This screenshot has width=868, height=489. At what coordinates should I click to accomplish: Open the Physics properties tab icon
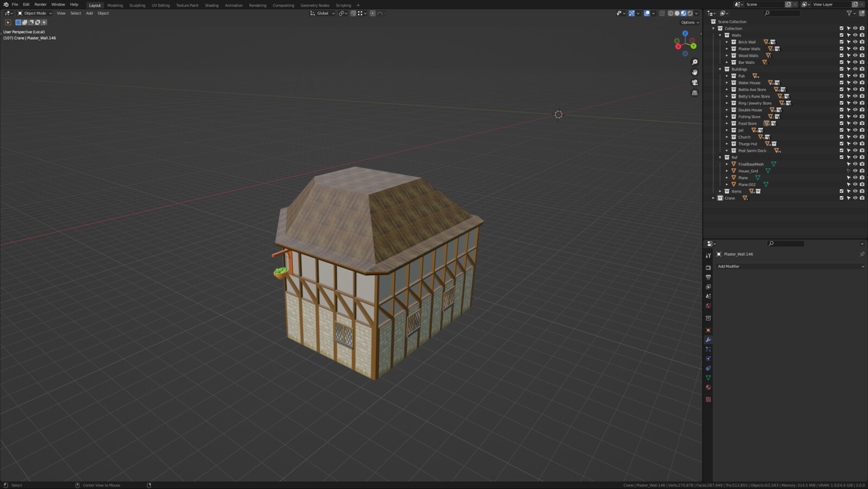point(708,359)
